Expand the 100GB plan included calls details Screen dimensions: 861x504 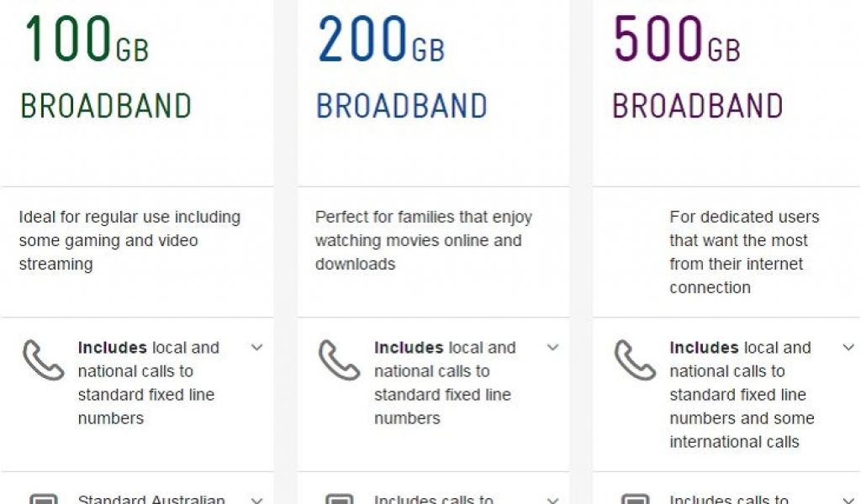pos(257,348)
